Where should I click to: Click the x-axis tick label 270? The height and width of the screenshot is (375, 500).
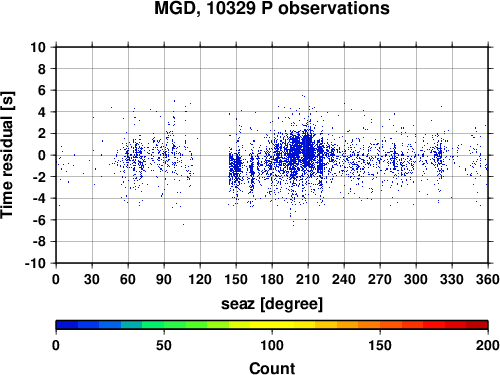[x=380, y=279]
